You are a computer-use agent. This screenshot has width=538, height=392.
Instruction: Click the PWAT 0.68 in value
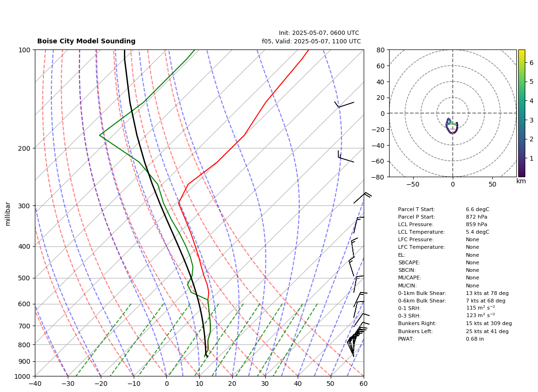[x=474, y=339]
